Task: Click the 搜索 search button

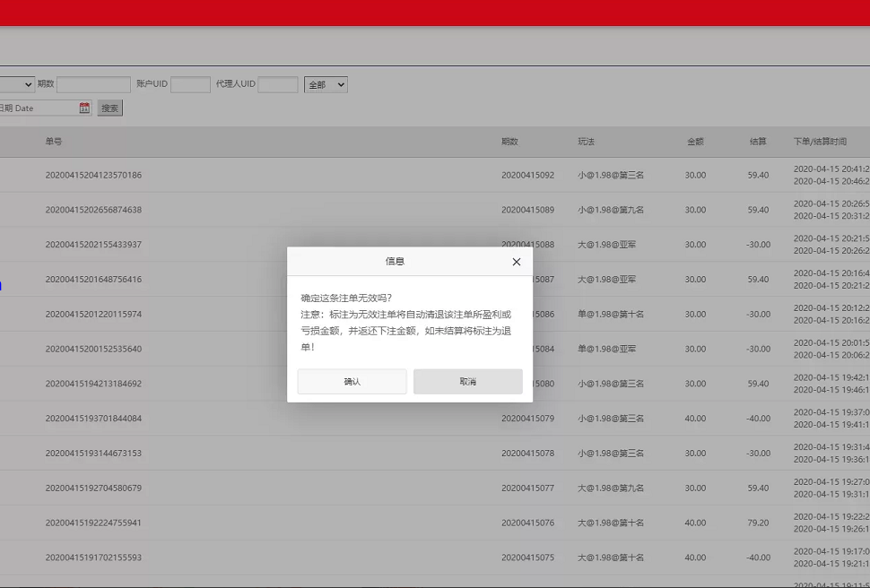Action: point(109,108)
